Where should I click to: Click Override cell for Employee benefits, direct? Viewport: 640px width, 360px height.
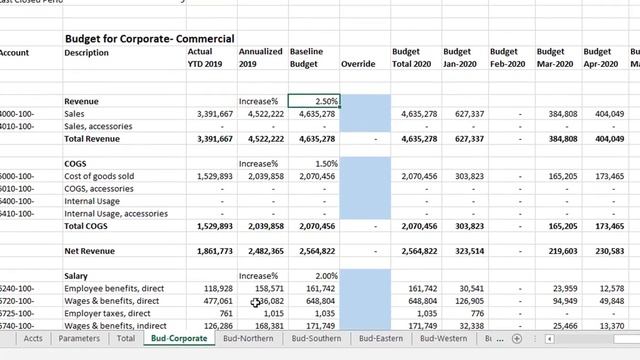365,289
